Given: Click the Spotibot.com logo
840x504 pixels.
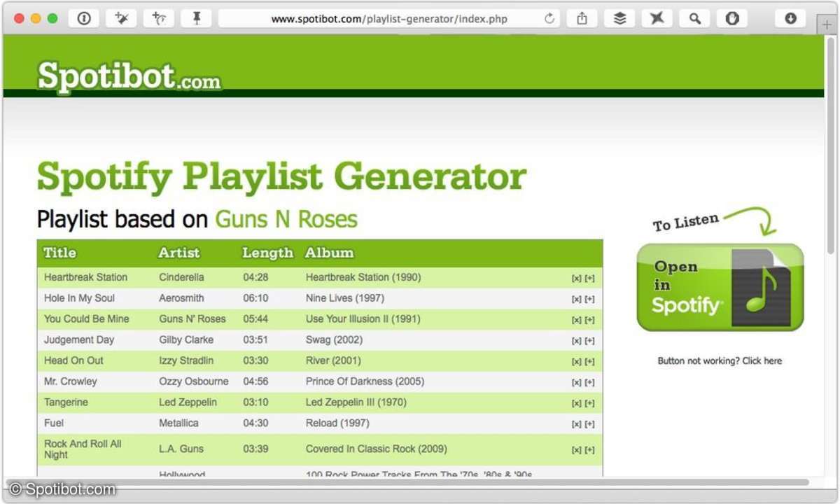Looking at the screenshot, I should [x=129, y=76].
